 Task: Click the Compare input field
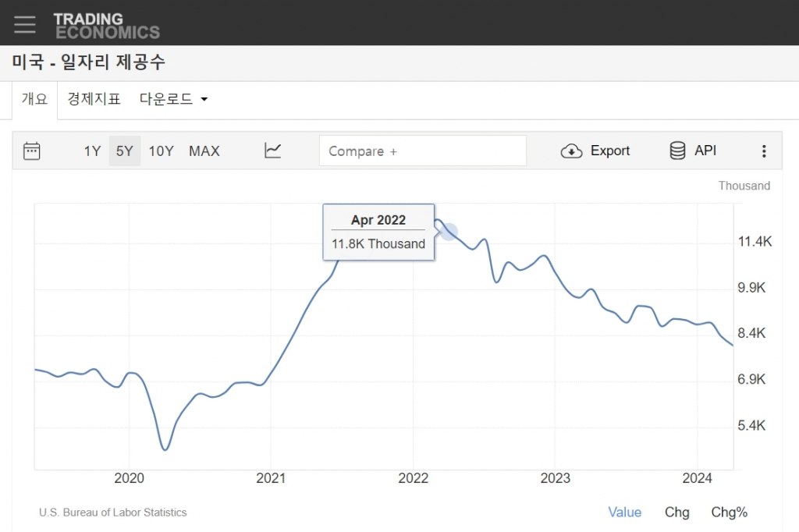[422, 151]
